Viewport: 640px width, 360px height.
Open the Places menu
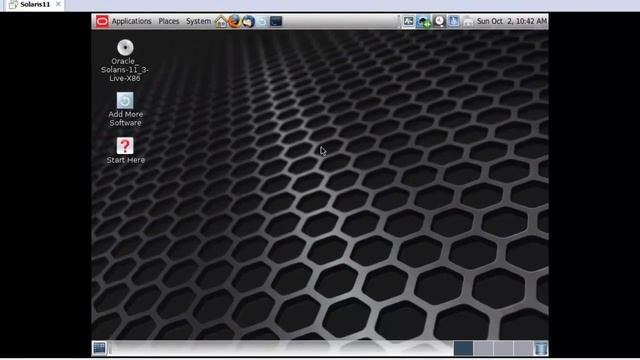click(x=169, y=21)
